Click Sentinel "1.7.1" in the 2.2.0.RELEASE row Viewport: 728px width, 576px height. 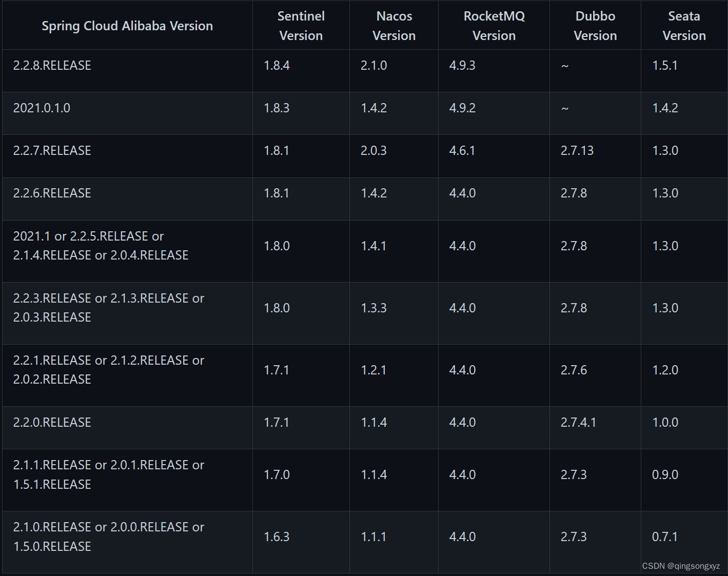277,423
